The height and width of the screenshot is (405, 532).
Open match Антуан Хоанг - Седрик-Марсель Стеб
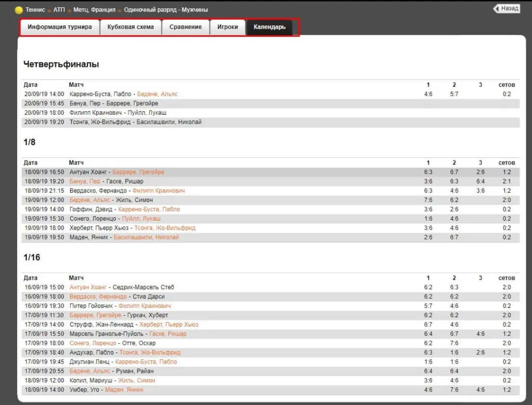(x=122, y=287)
